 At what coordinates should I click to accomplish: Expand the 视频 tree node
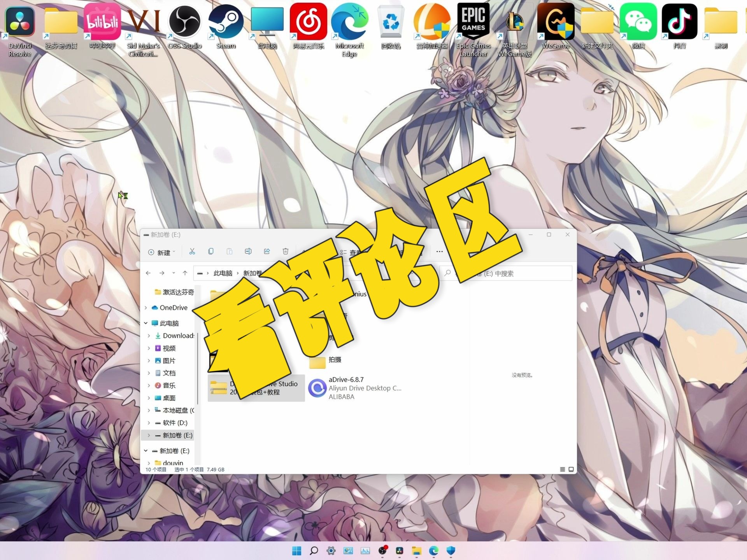149,348
